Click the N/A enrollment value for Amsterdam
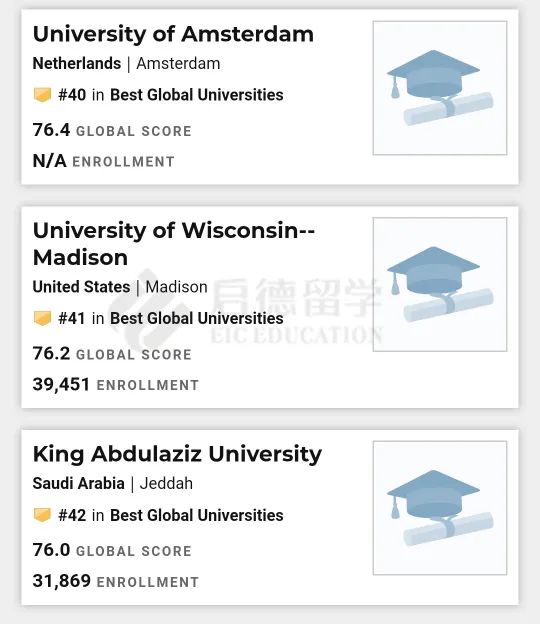The image size is (540, 624). 49,161
